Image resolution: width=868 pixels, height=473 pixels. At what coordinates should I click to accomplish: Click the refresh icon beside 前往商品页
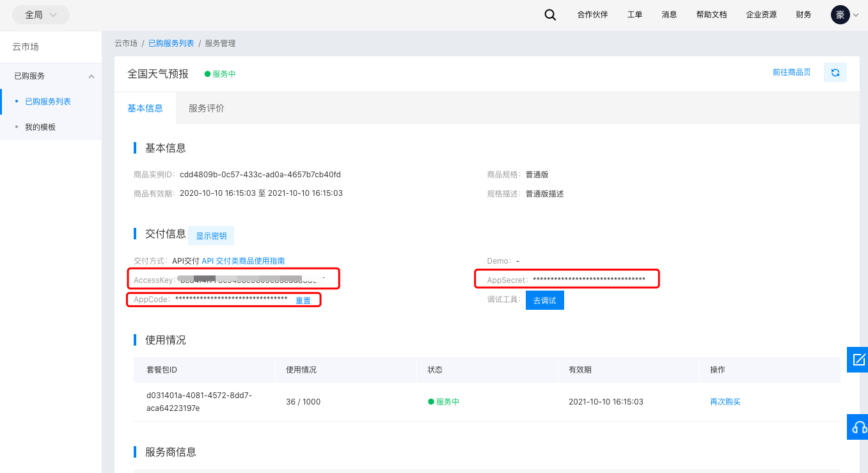835,72
